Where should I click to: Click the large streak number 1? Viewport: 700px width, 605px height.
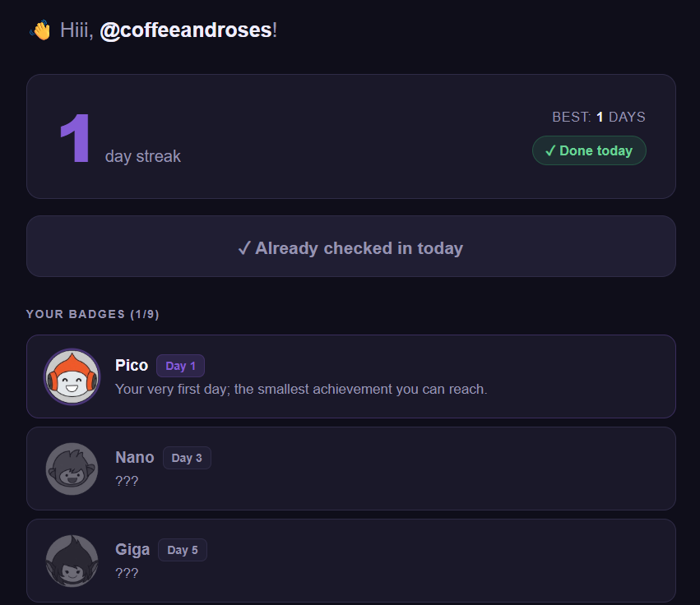[75, 139]
